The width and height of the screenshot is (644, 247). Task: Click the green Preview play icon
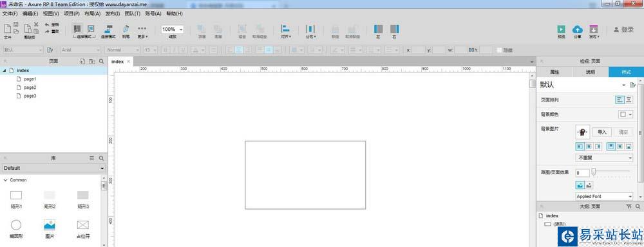(x=561, y=29)
